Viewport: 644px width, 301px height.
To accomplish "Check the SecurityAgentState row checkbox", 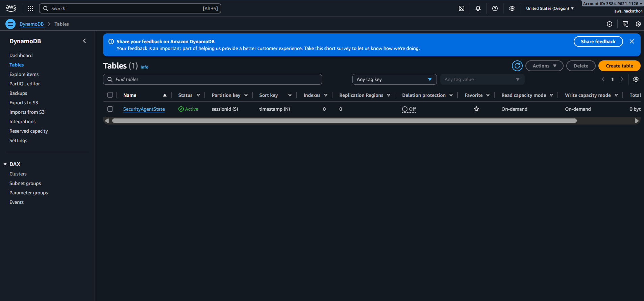I will point(110,109).
